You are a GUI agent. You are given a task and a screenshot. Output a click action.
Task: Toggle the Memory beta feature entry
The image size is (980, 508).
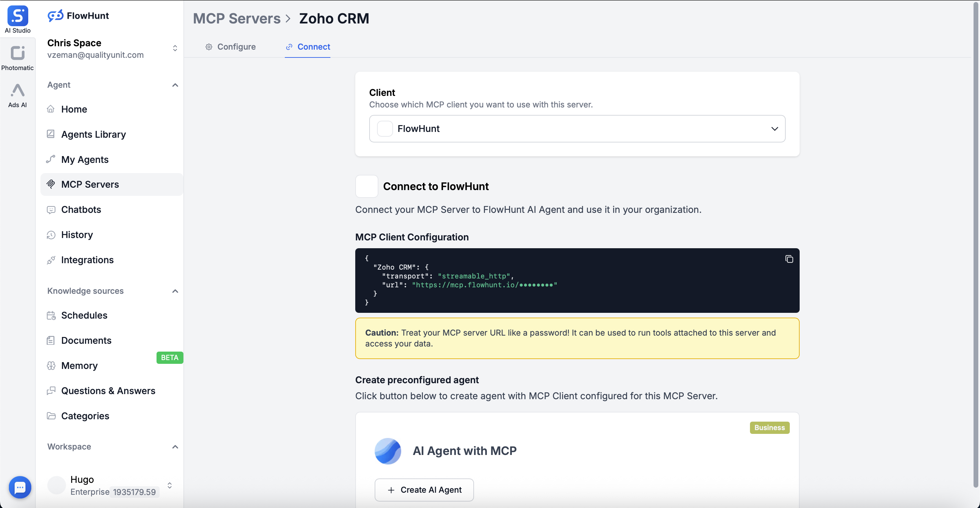click(79, 366)
